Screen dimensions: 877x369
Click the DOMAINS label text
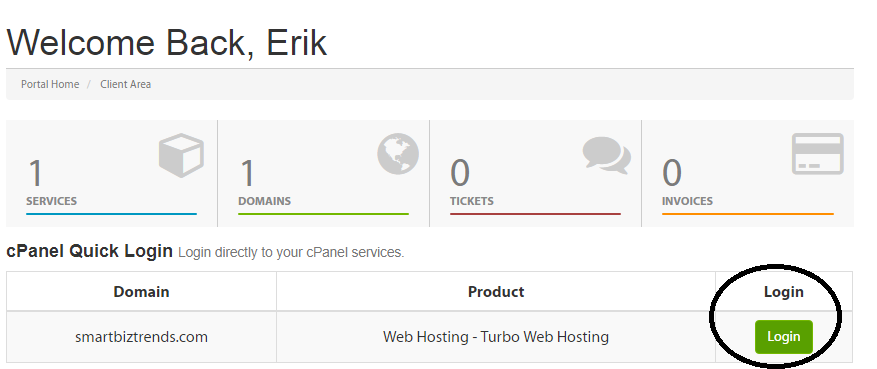point(265,201)
